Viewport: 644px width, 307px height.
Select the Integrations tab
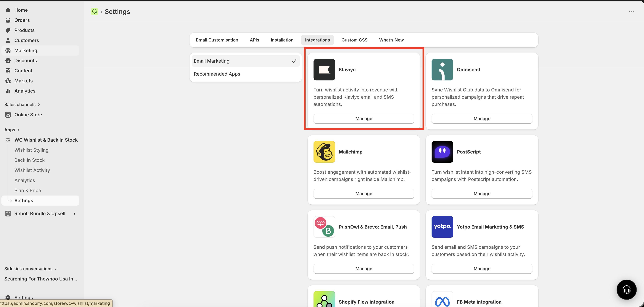(317, 40)
